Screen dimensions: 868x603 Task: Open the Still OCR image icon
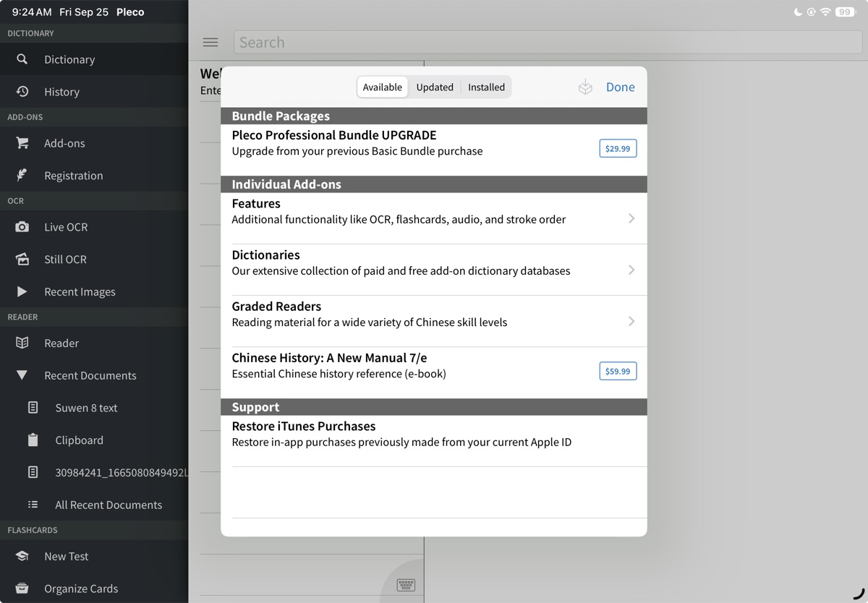pos(22,259)
